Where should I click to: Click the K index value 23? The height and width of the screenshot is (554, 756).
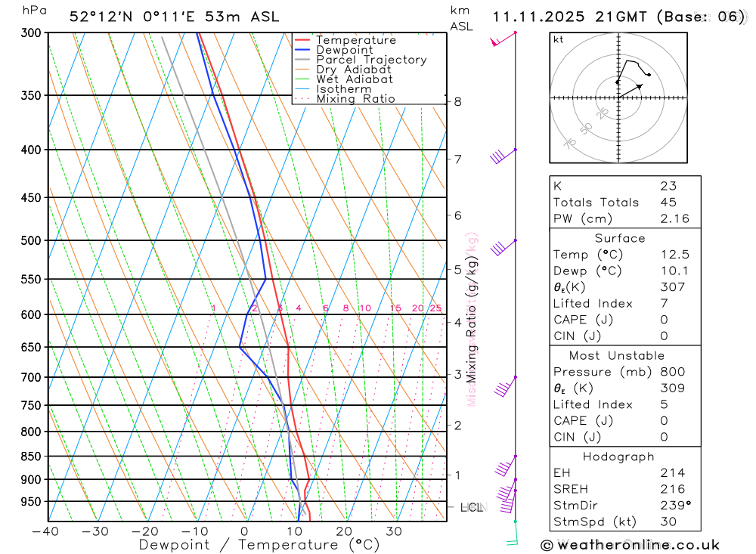668,186
